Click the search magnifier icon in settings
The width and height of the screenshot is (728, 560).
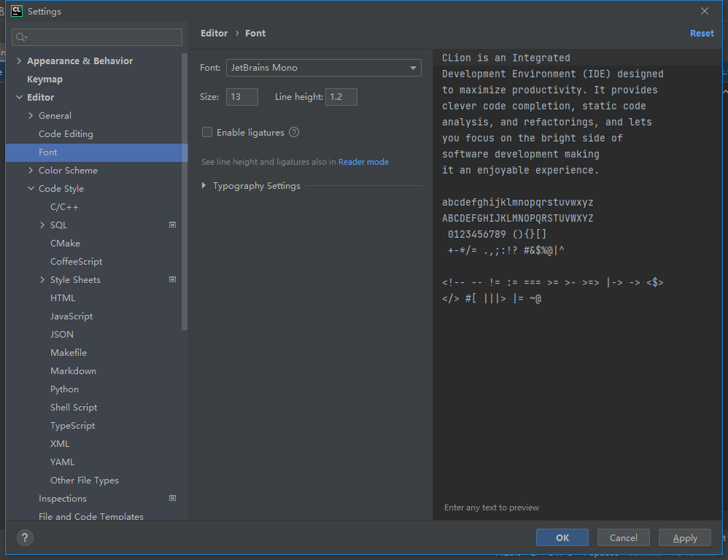(21, 37)
